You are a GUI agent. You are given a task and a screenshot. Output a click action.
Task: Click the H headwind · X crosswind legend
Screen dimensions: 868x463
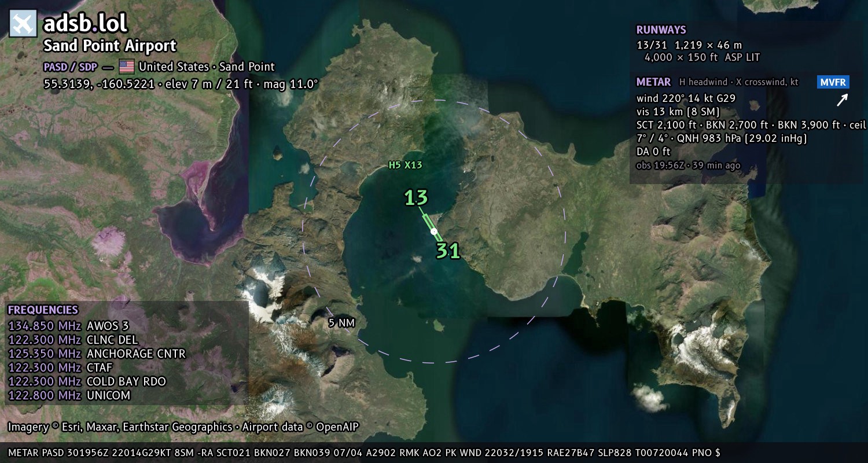coord(739,82)
